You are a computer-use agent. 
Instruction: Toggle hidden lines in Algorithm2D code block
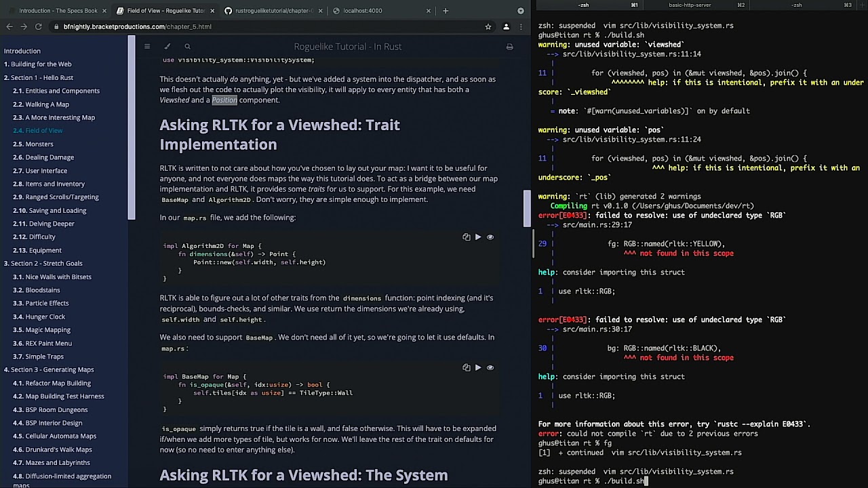coord(490,237)
